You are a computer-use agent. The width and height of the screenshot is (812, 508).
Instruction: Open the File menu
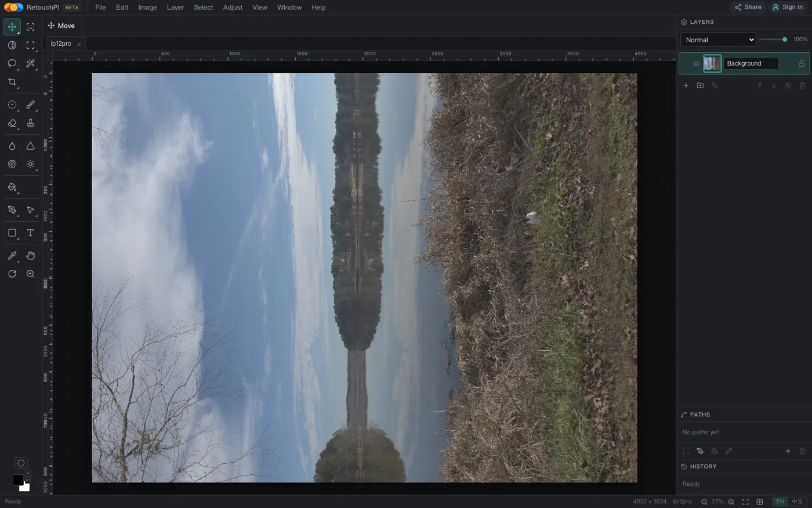(100, 8)
